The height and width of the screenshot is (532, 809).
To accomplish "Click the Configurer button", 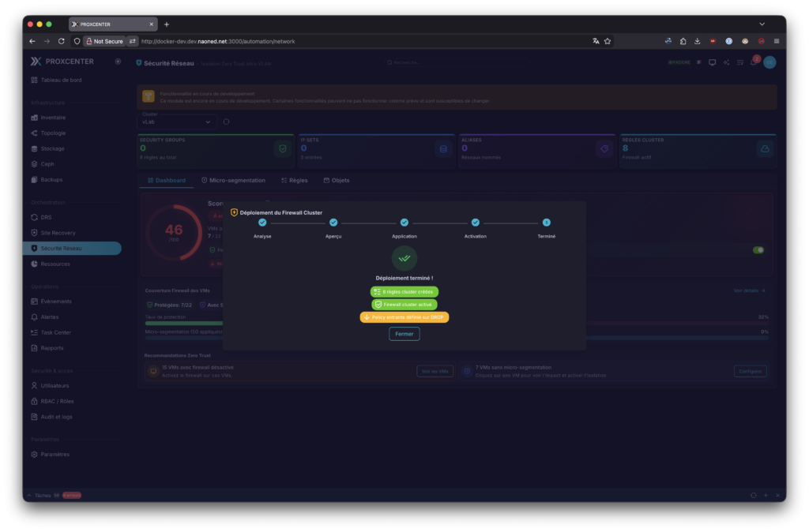I will (750, 371).
